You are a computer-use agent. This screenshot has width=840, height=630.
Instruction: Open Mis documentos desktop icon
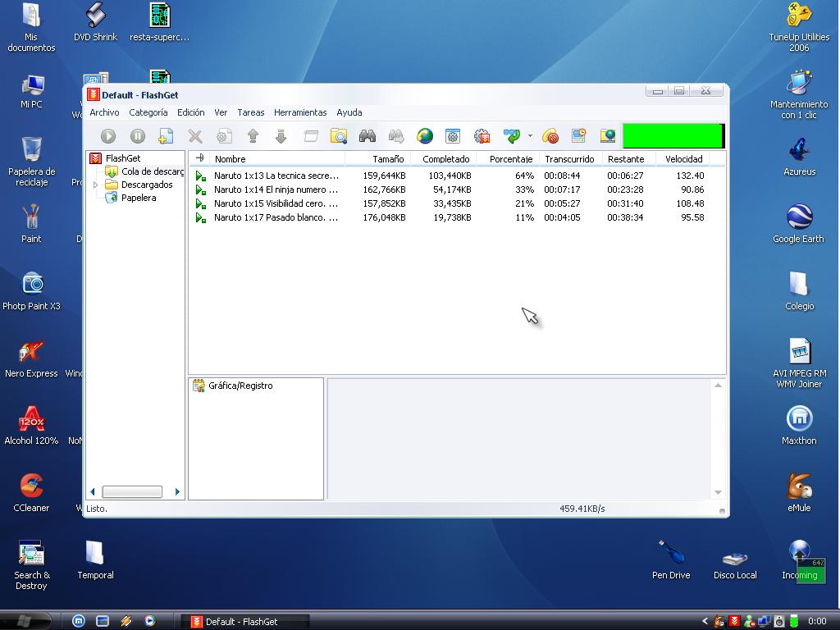click(x=31, y=28)
